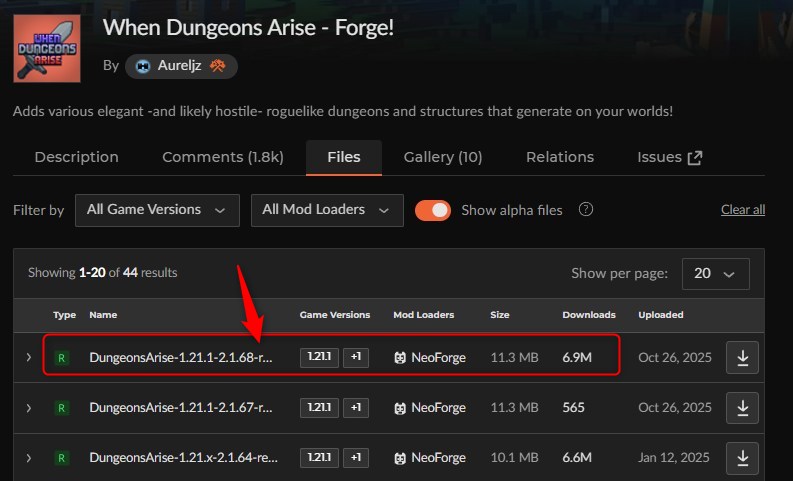Click the When Dungeons Arise mod logo
Image resolution: width=793 pixels, height=481 pixels.
[47, 48]
